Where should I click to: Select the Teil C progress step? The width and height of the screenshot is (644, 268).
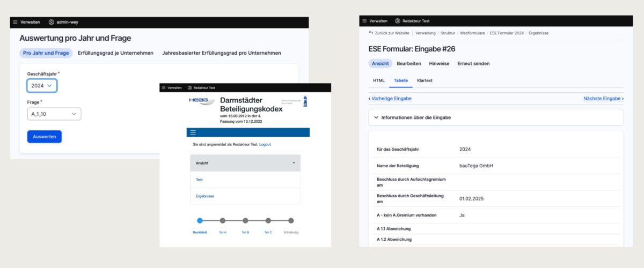pyautogui.click(x=268, y=220)
